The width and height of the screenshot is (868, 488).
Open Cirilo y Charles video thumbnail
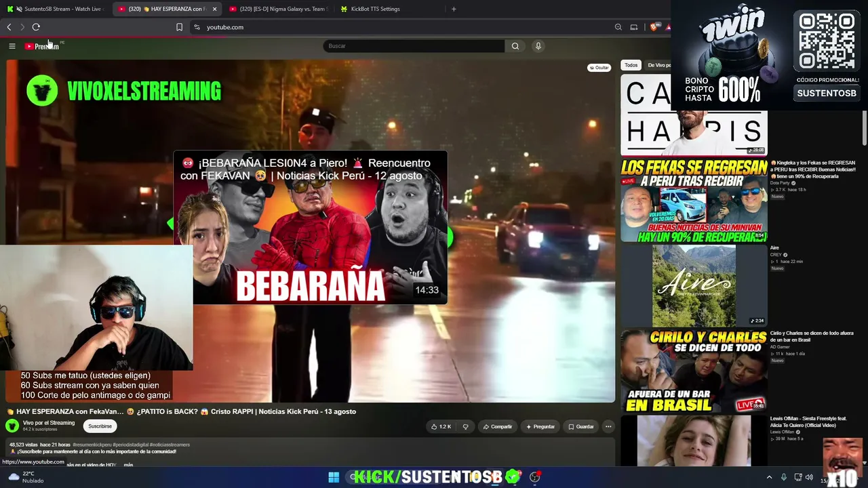(694, 371)
